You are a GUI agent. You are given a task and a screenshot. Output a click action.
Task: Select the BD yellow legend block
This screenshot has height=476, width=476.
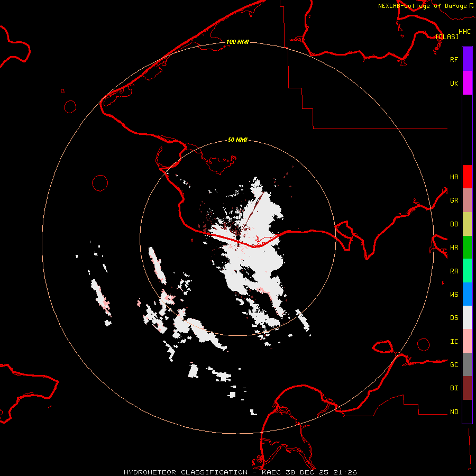tap(467, 224)
